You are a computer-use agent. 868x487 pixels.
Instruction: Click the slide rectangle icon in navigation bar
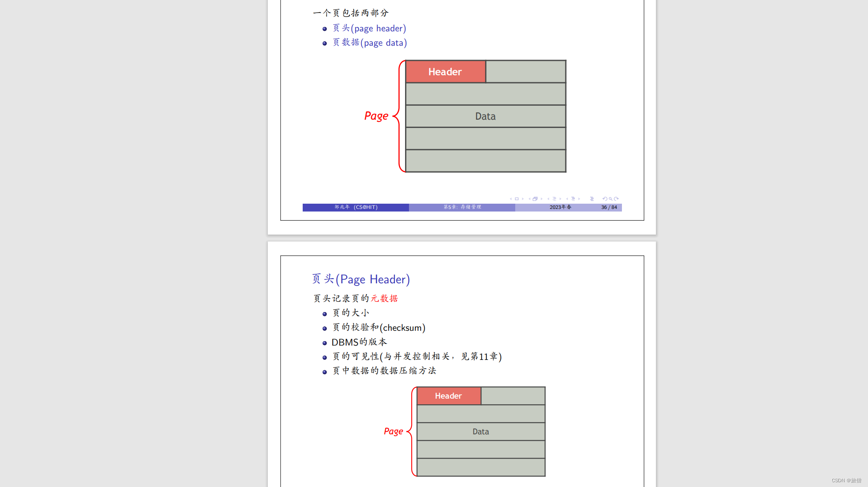(x=517, y=199)
